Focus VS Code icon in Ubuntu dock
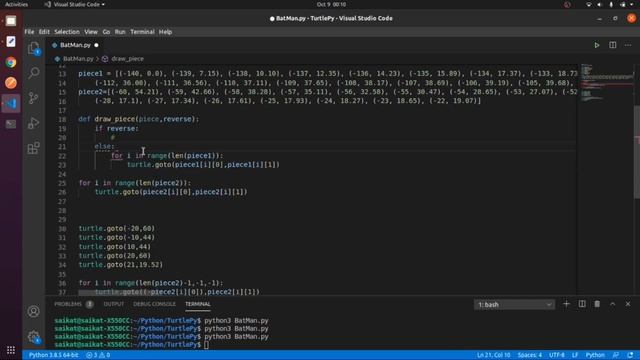This screenshot has height=360, width=640. click(x=11, y=103)
